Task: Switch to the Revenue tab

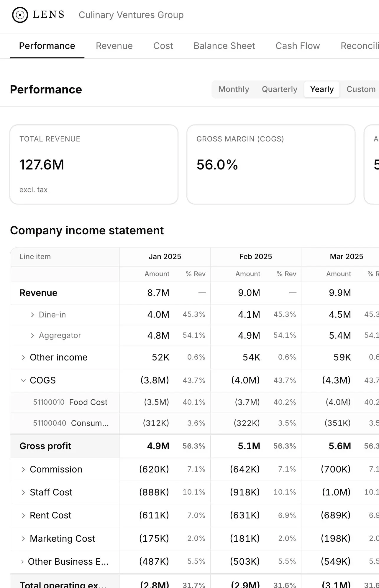Action: 114,46
